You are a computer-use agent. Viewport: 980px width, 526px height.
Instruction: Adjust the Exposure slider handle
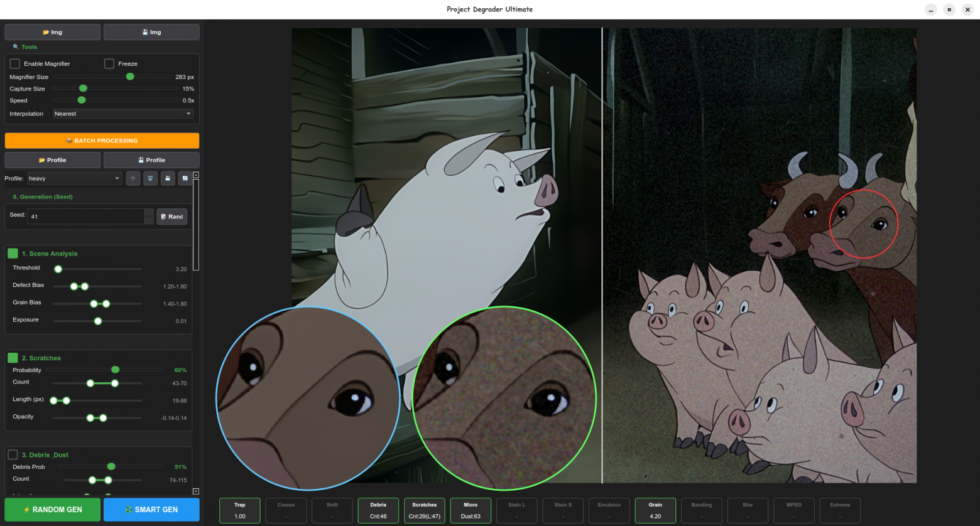[98, 321]
